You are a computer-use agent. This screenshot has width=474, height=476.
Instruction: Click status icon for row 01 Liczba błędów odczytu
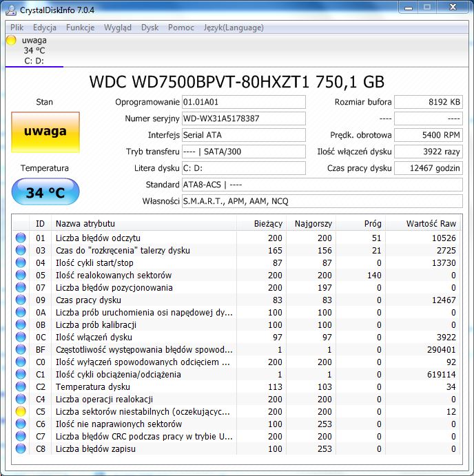(x=21, y=238)
